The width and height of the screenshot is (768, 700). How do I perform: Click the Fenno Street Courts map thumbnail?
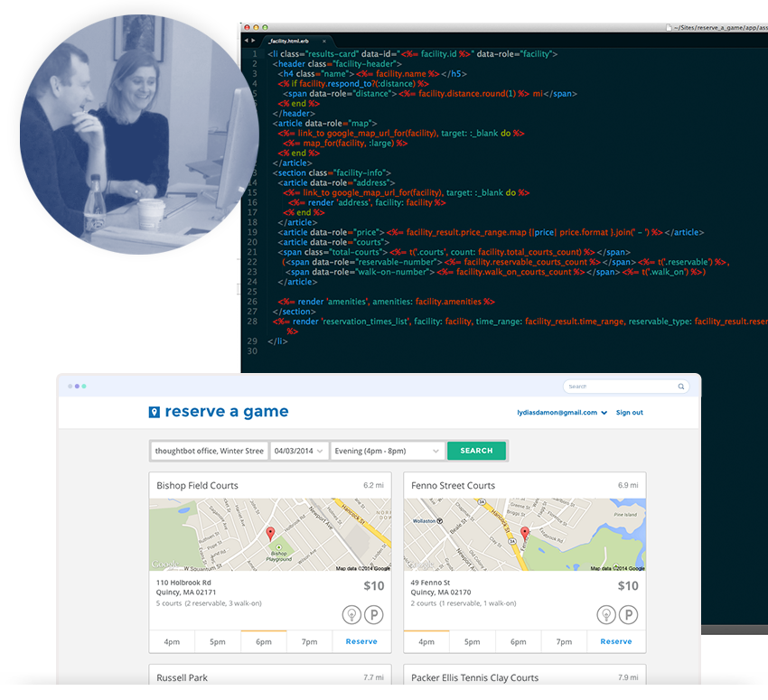point(525,535)
